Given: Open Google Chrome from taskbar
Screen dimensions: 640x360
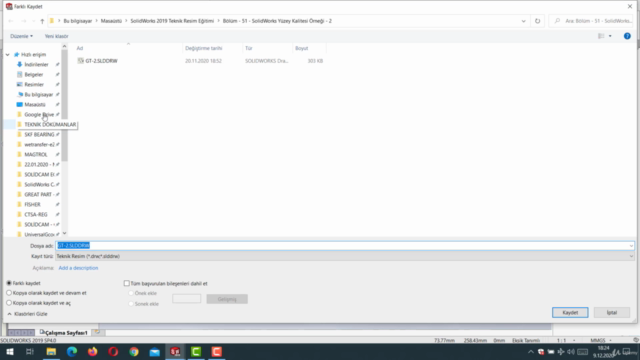Looking at the screenshot, I should (x=134, y=351).
